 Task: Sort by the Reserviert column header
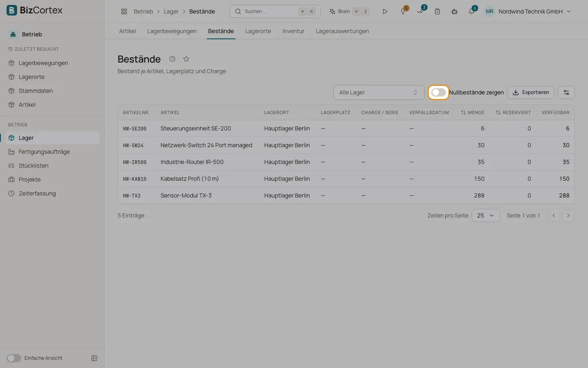(513, 112)
